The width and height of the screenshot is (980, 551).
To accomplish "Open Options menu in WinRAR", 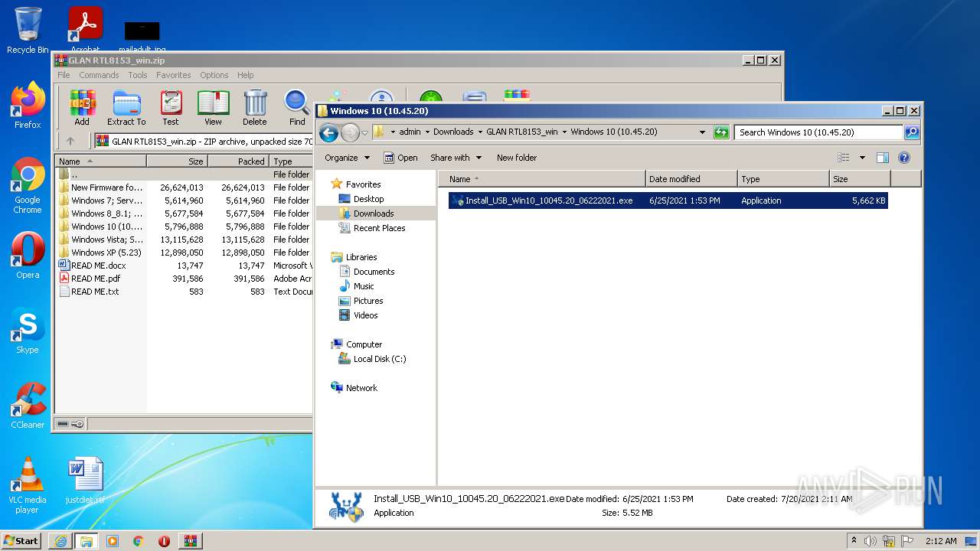I will coord(214,75).
